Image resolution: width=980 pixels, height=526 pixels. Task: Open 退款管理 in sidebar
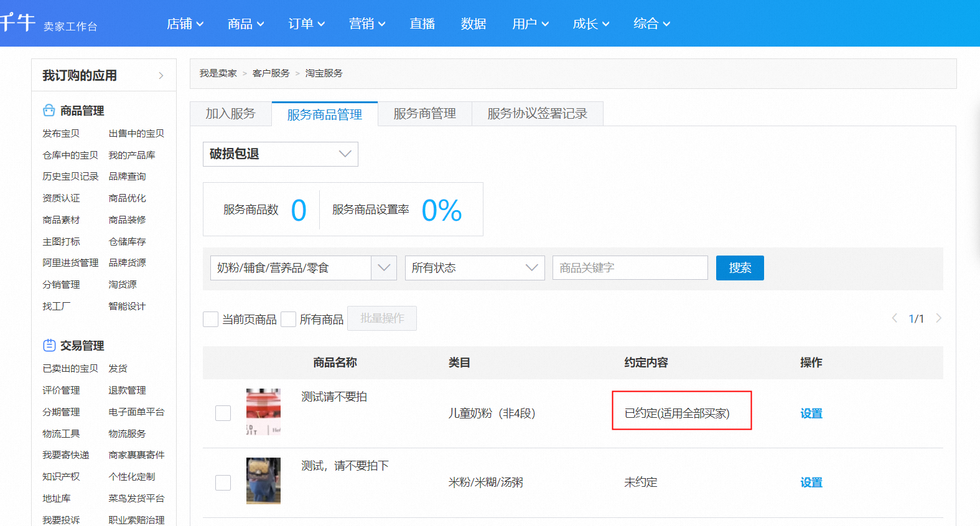[127, 390]
